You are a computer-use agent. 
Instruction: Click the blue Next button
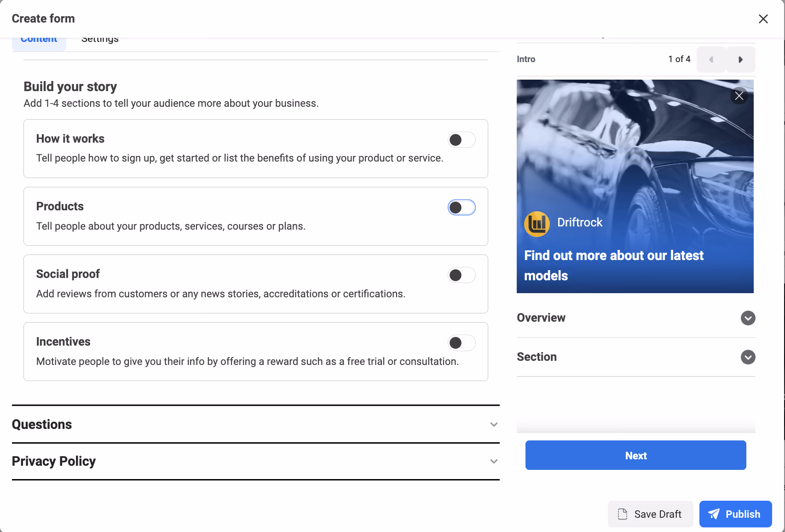(x=636, y=455)
